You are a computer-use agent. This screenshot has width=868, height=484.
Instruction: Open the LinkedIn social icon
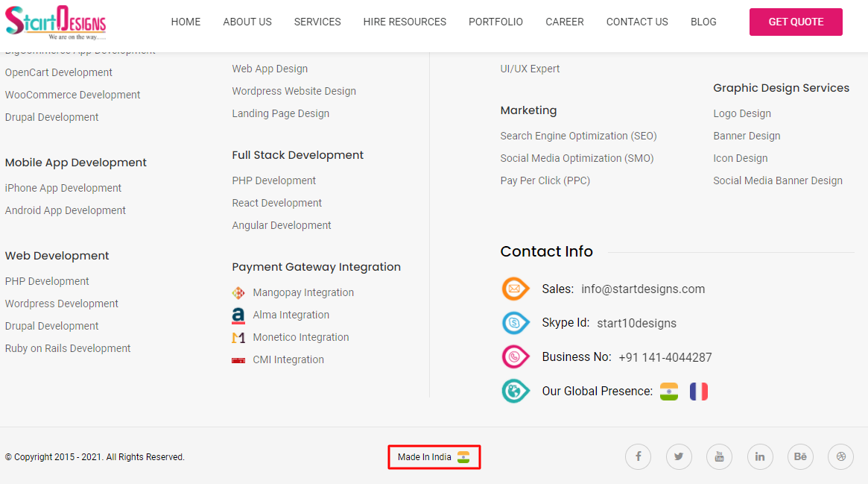[759, 456]
